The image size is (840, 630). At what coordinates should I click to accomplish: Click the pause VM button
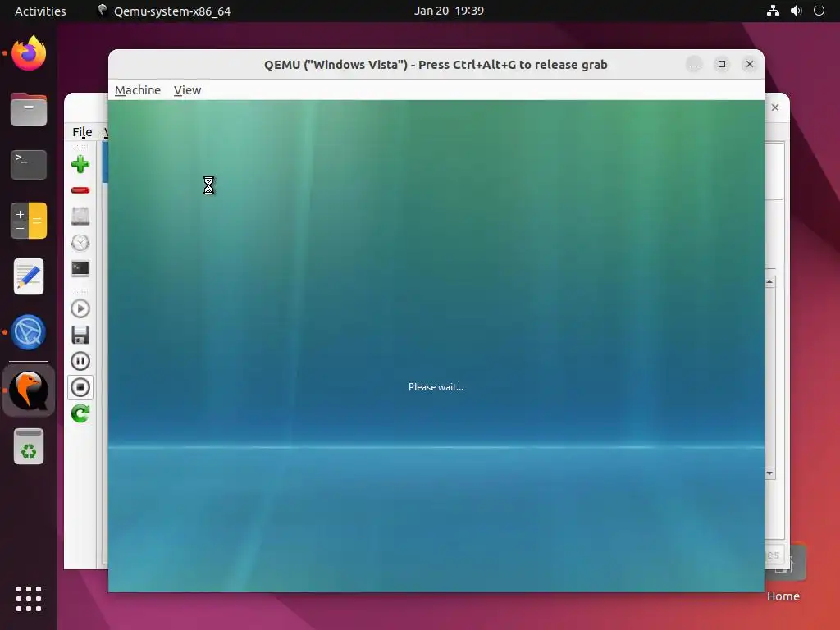click(80, 361)
